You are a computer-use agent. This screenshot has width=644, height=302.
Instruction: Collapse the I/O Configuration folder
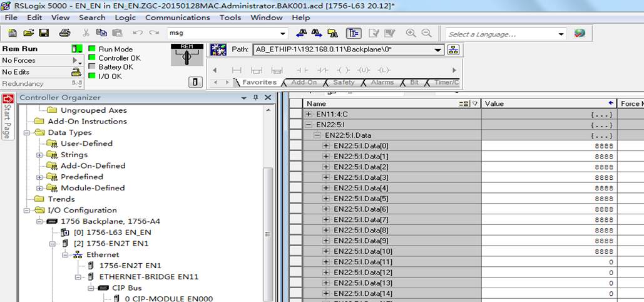click(27, 211)
